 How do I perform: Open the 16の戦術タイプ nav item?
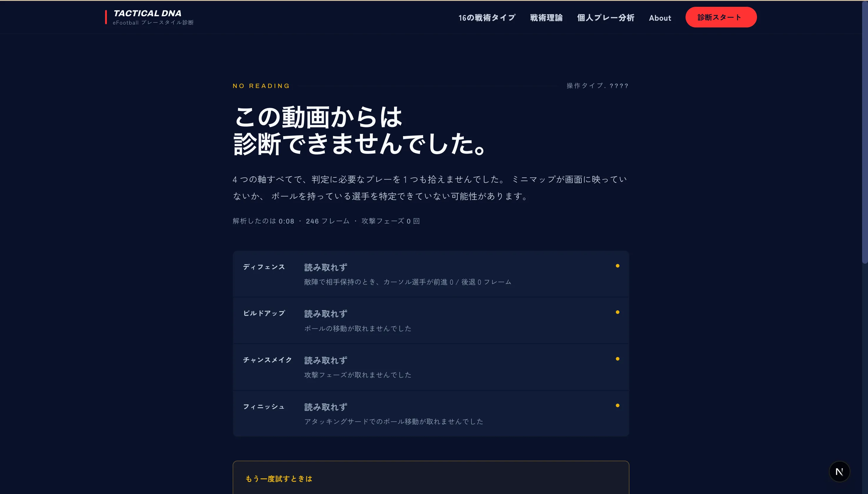tap(487, 18)
